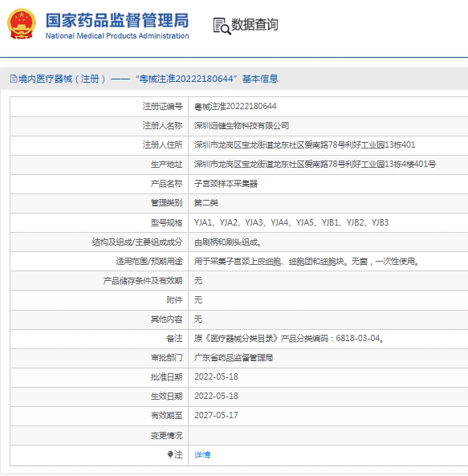
Task: Select registrant address ending 13栋401
Action: [x=305, y=144]
